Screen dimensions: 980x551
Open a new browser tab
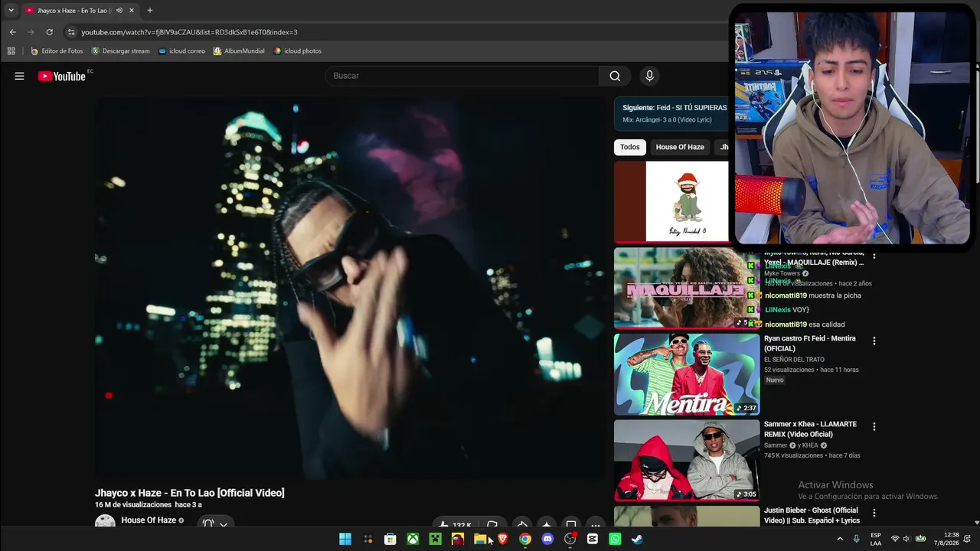coord(149,11)
